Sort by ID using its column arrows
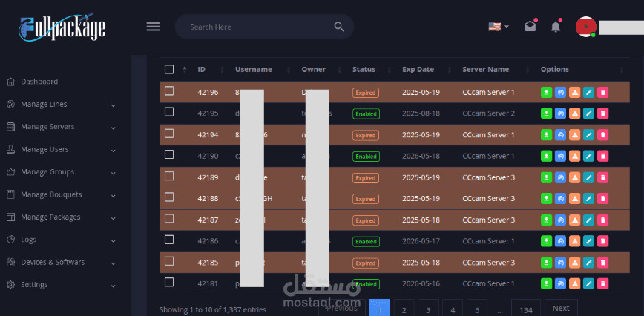 pos(222,69)
